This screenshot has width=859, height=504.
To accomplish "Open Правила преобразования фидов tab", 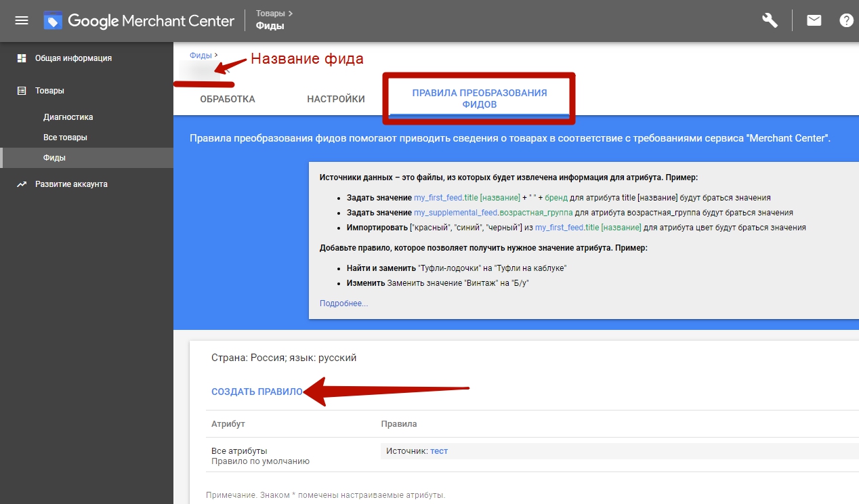I will pyautogui.click(x=479, y=99).
